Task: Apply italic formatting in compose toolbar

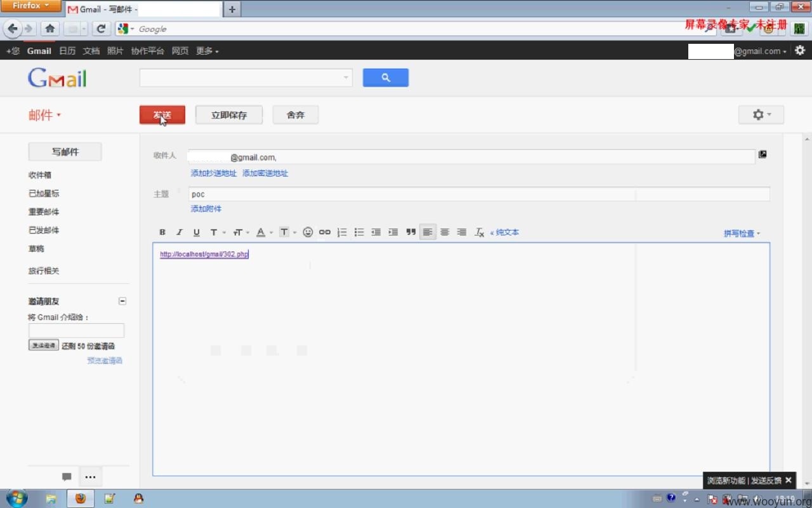Action: click(x=180, y=232)
